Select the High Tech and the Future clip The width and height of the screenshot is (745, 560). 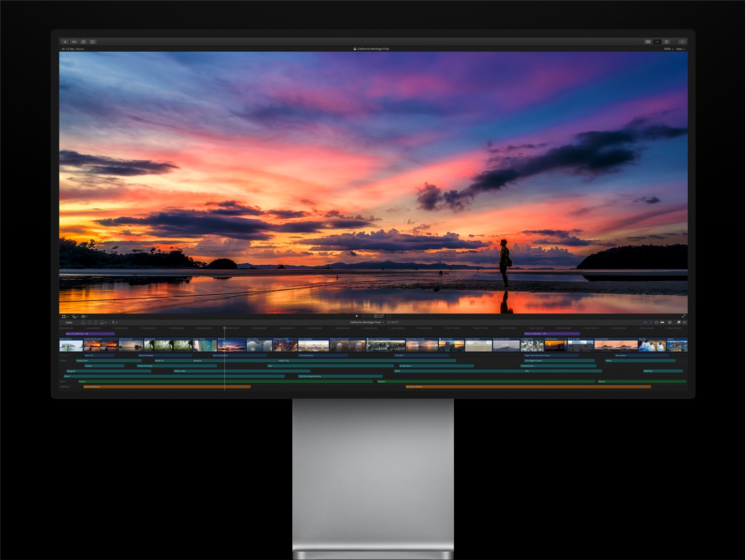click(x=551, y=355)
